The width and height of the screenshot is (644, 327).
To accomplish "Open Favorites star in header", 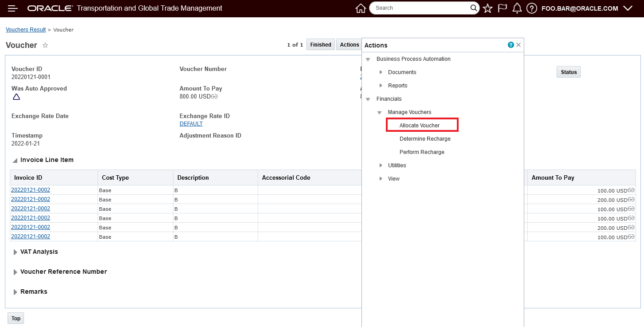I will [487, 8].
